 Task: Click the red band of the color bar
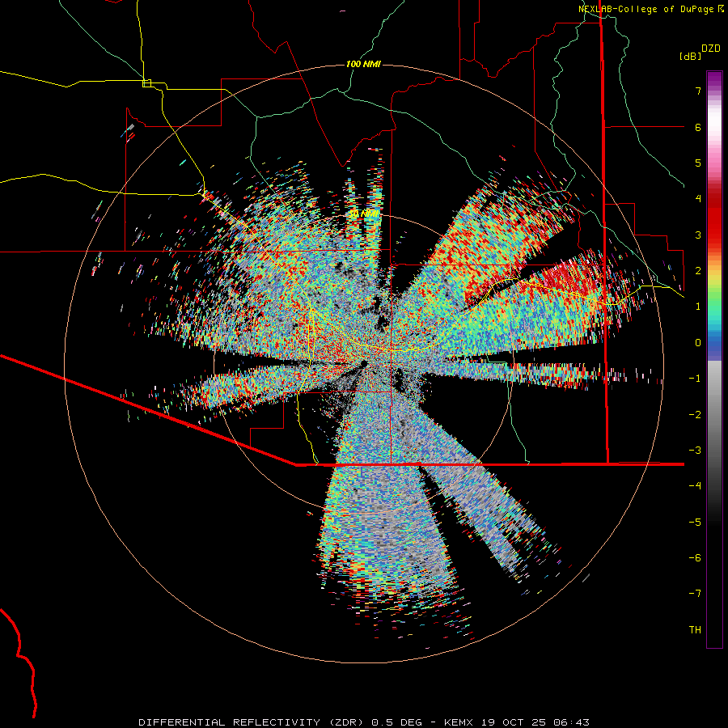coord(714,218)
